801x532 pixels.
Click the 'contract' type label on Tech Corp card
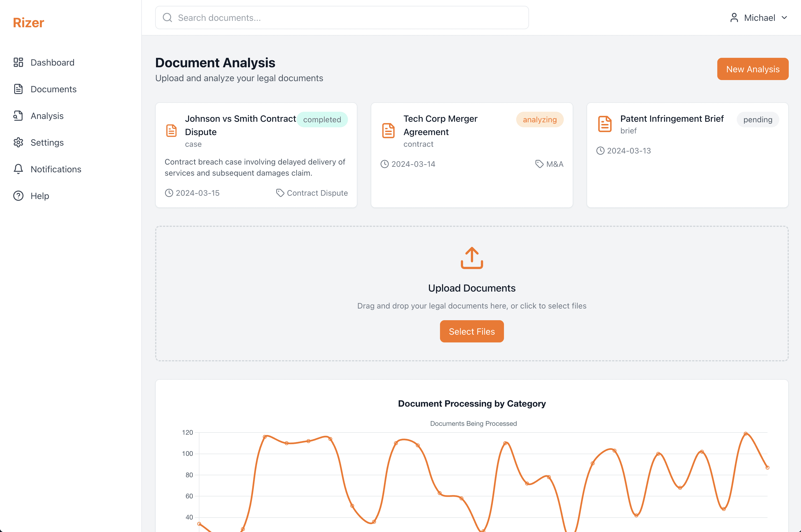tap(419, 144)
